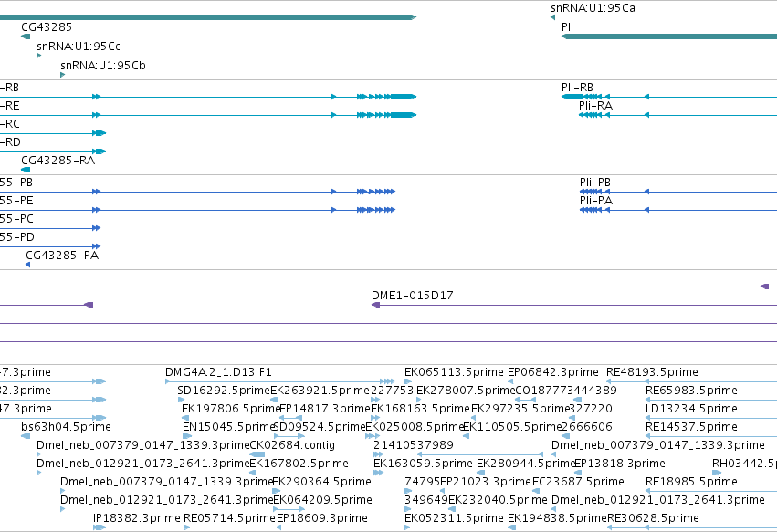This screenshot has height=532, width=777.
Task: Select EST RE48193.5prime
Action: point(652,372)
